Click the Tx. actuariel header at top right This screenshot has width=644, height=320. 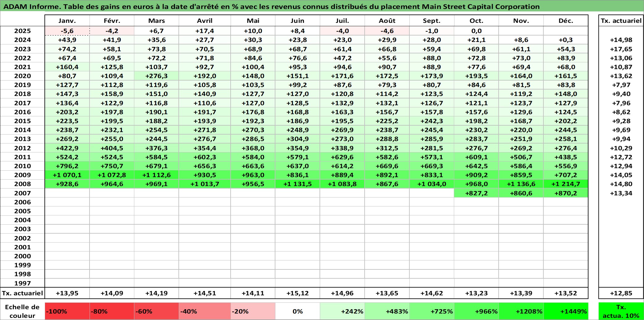click(621, 21)
